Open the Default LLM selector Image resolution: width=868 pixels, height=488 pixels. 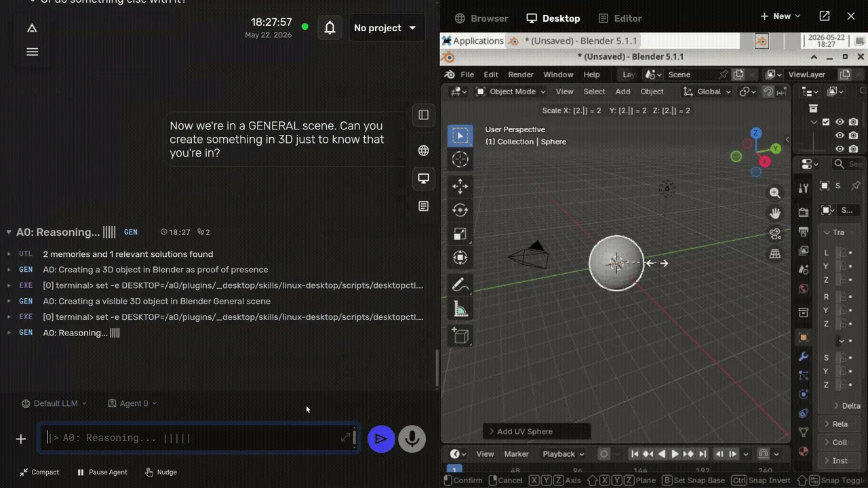[54, 403]
